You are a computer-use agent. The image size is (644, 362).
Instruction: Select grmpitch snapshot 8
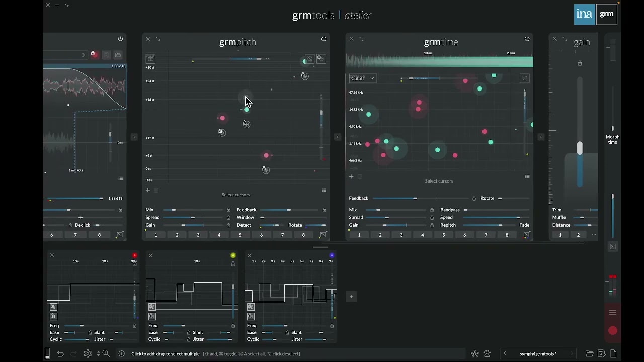click(303, 235)
